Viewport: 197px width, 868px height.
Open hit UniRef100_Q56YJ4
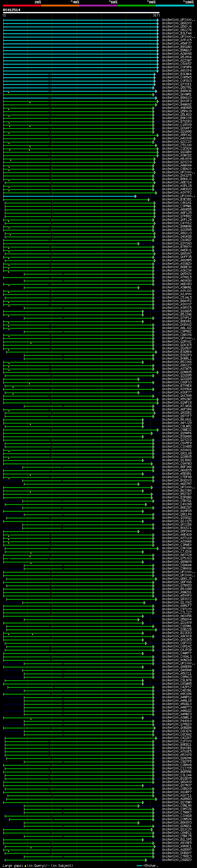[177, 26]
